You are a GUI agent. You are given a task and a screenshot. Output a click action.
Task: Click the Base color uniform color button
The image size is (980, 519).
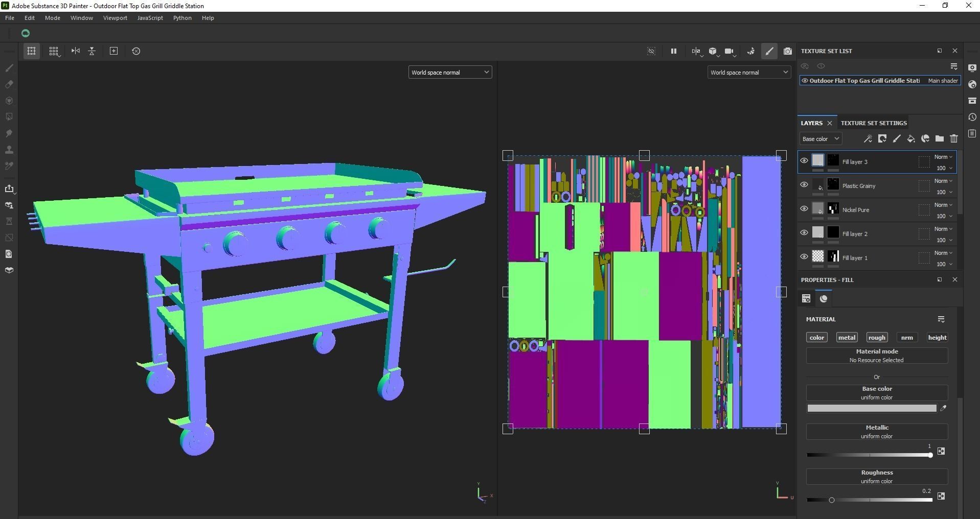point(877,393)
